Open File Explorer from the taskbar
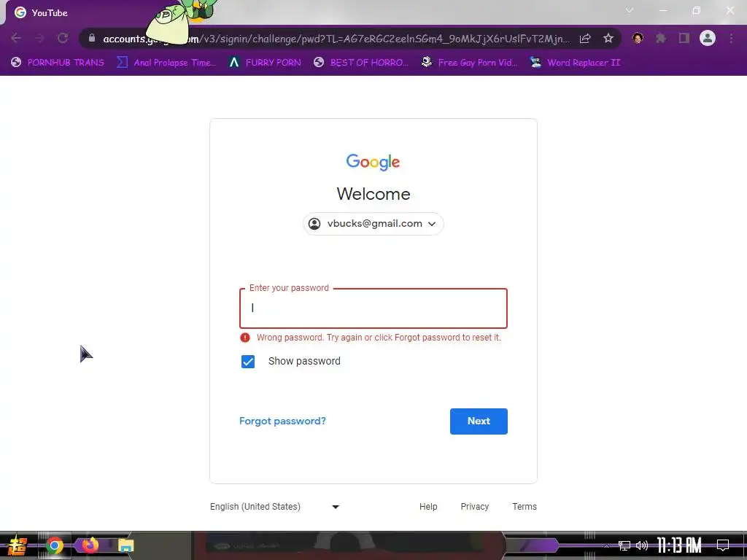This screenshot has height=560, width=747. 125,545
